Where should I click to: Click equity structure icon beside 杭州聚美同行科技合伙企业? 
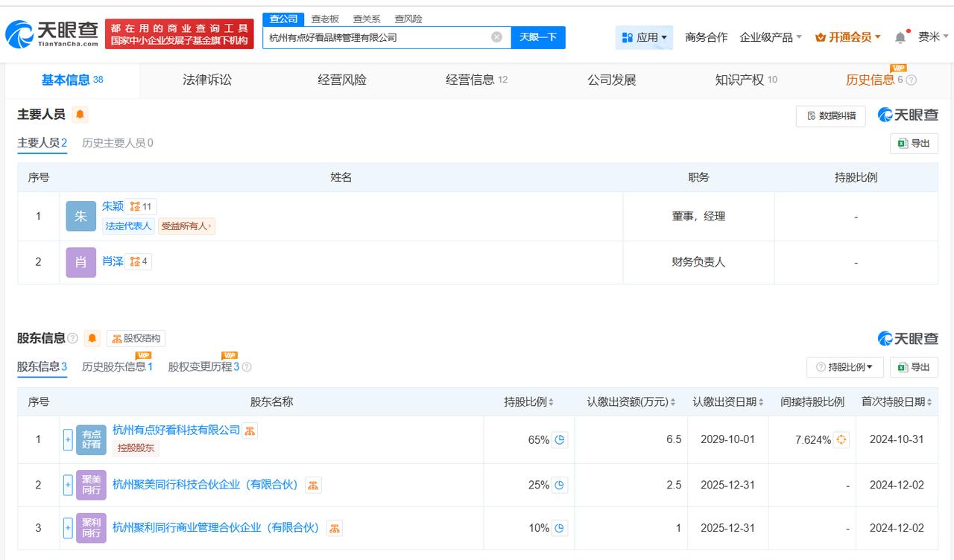point(313,486)
